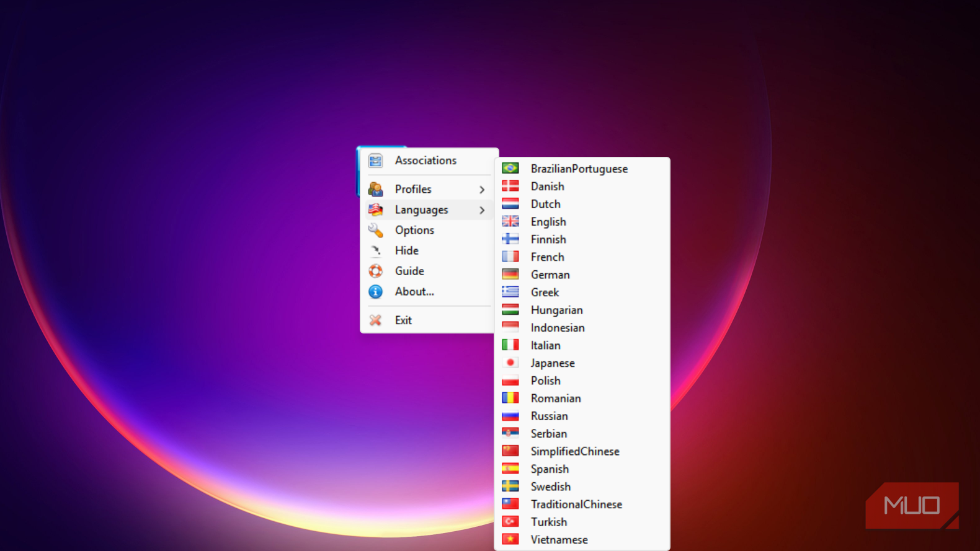Click the Turkish flag icon
980x551 pixels.
click(x=510, y=521)
